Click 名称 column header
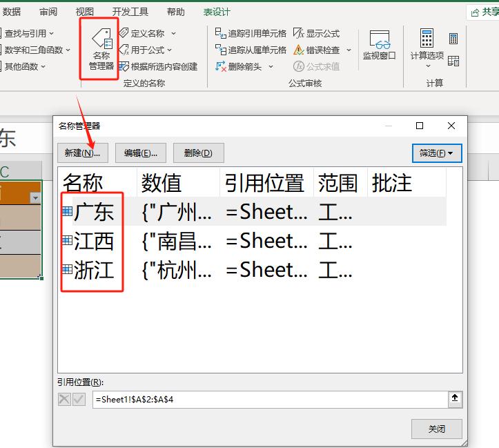Screen dimensions: 499x448 point(97,183)
